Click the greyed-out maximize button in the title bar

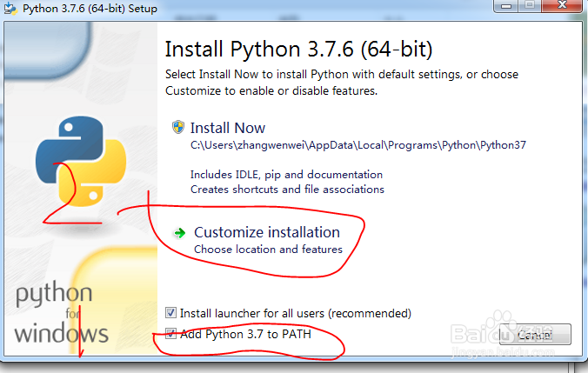530,5
